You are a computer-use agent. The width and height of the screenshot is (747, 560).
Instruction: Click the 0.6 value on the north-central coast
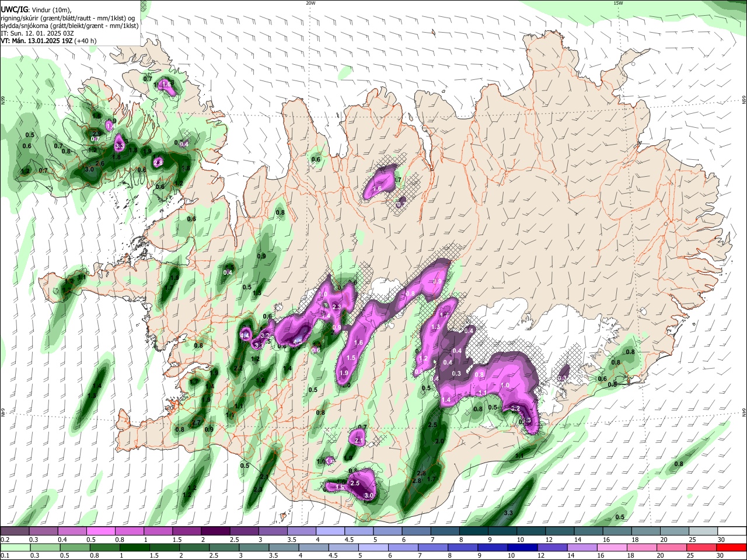316,160
